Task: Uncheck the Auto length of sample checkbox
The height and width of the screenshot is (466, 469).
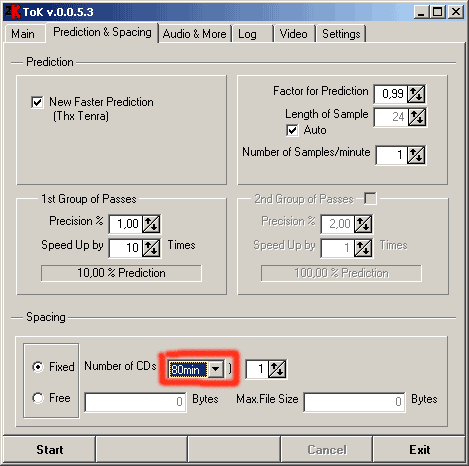Action: (x=292, y=130)
